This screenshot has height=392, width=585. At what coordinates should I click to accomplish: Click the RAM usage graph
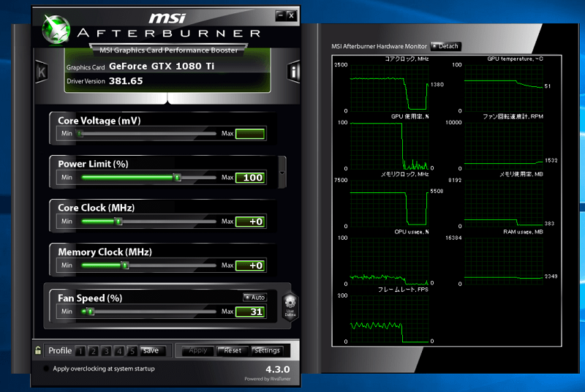pyautogui.click(x=504, y=261)
